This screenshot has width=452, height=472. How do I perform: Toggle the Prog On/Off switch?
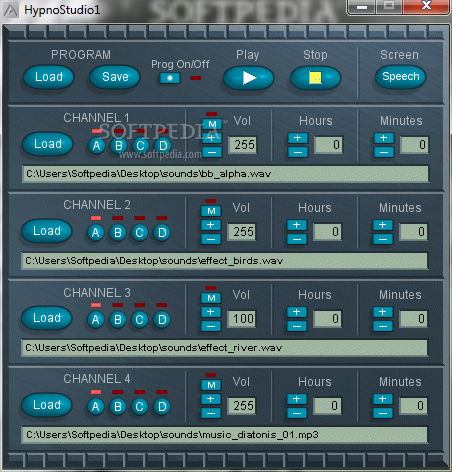(x=170, y=78)
